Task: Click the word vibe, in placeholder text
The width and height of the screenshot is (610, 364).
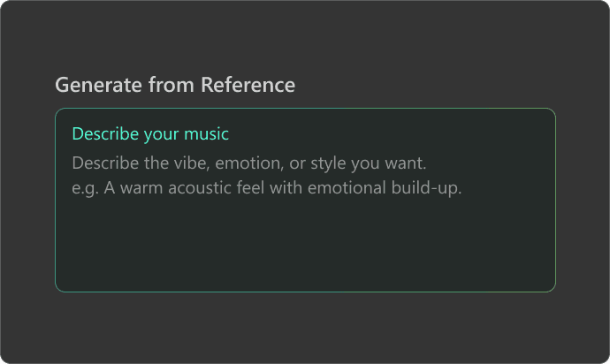Action: click(x=192, y=163)
